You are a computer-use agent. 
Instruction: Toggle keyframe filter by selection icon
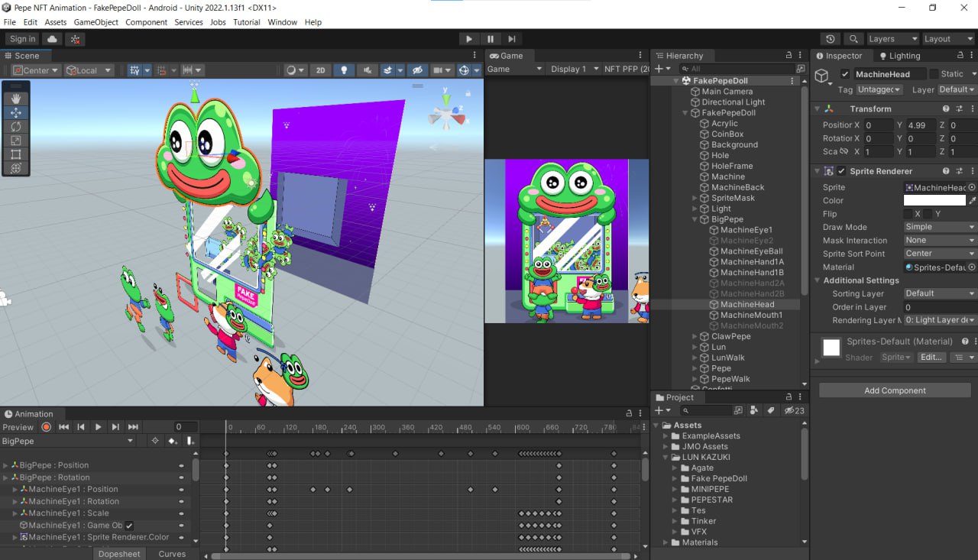tap(155, 441)
